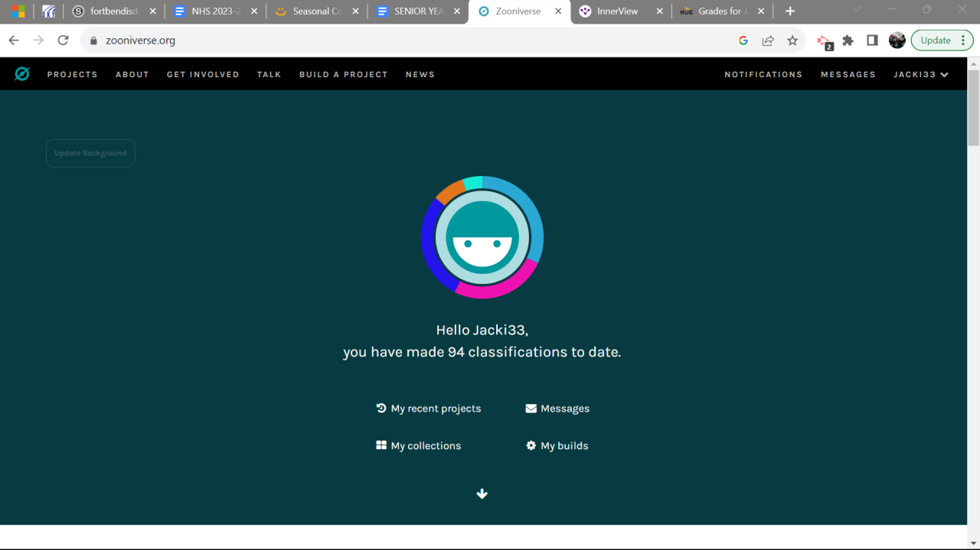Click the envelope icon beside Messages

[531, 408]
